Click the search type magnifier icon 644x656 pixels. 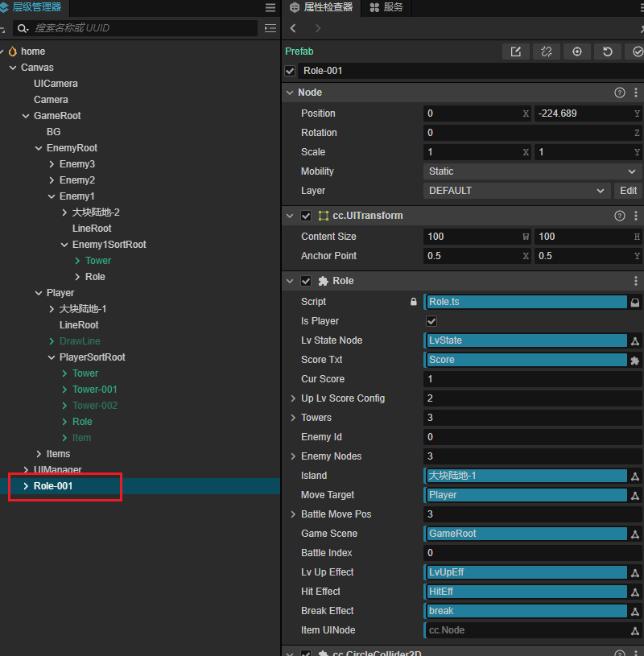point(23,28)
